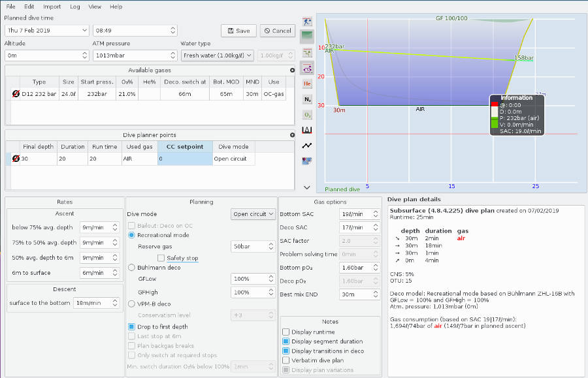Click the pHe graph toggle icon

pos(307,84)
